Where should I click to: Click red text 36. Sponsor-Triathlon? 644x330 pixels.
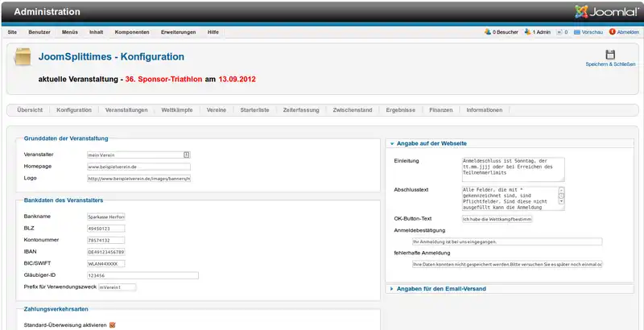click(163, 79)
